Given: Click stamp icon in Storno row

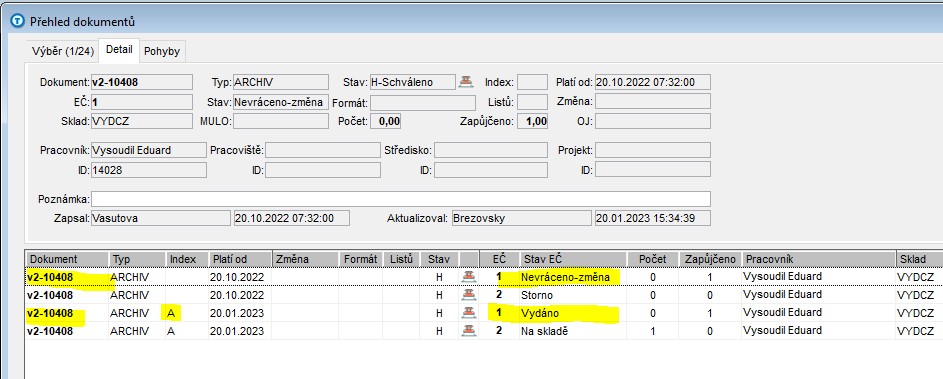Looking at the screenshot, I should click(470, 295).
